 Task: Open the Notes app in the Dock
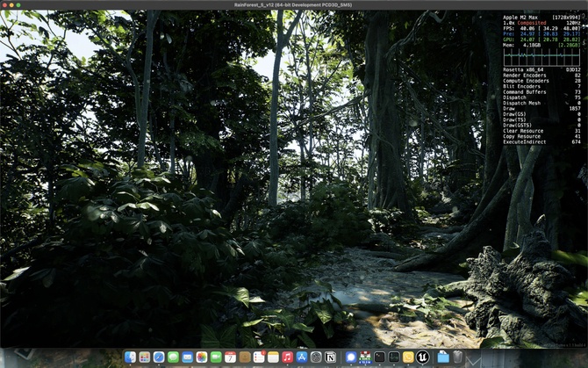(x=273, y=357)
